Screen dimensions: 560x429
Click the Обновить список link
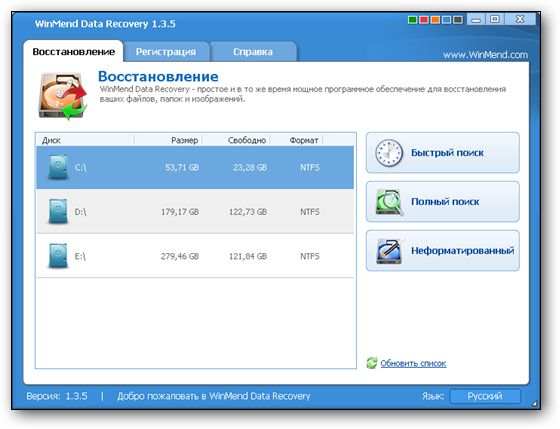click(x=413, y=364)
